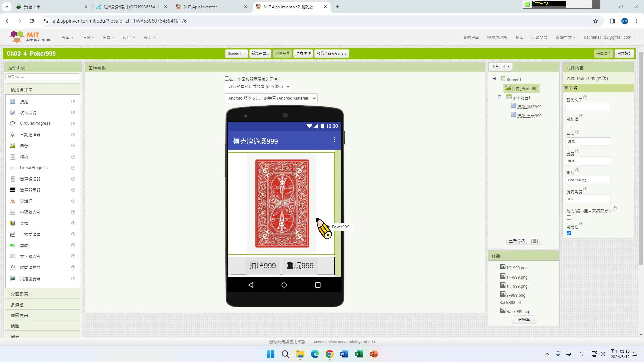Open the Android Material theme dropdown
The image size is (644, 362).
[271, 98]
